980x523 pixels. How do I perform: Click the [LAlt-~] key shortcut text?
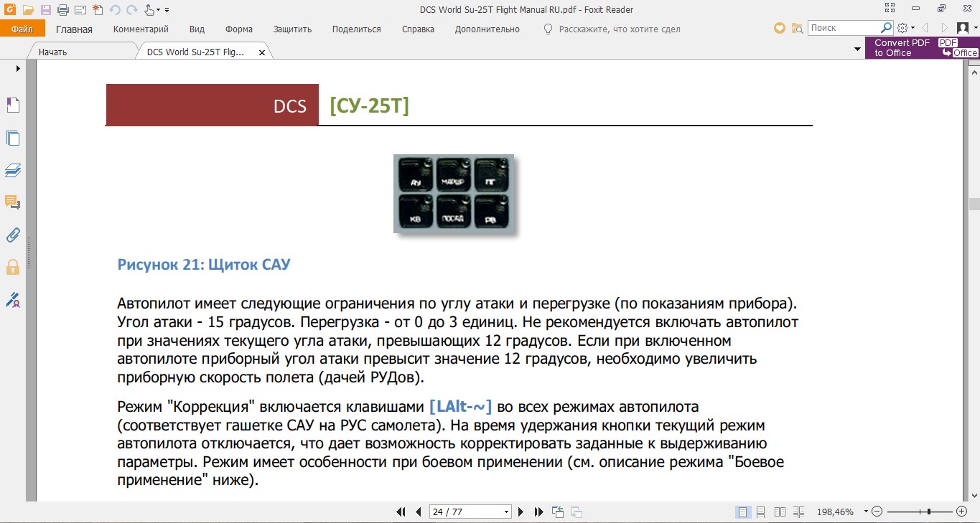[460, 407]
